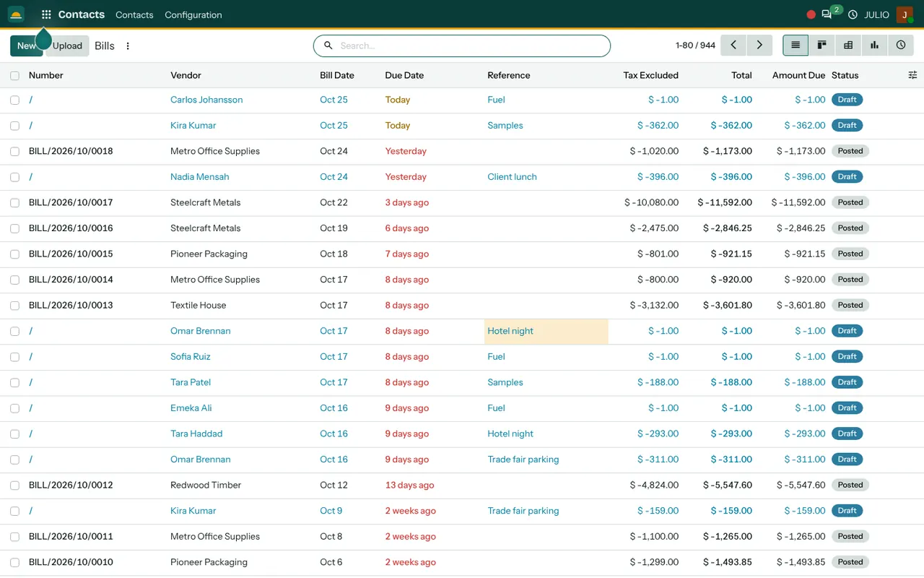Go to the next page of bills
Image resolution: width=924 pixels, height=578 pixels.
[x=759, y=45]
